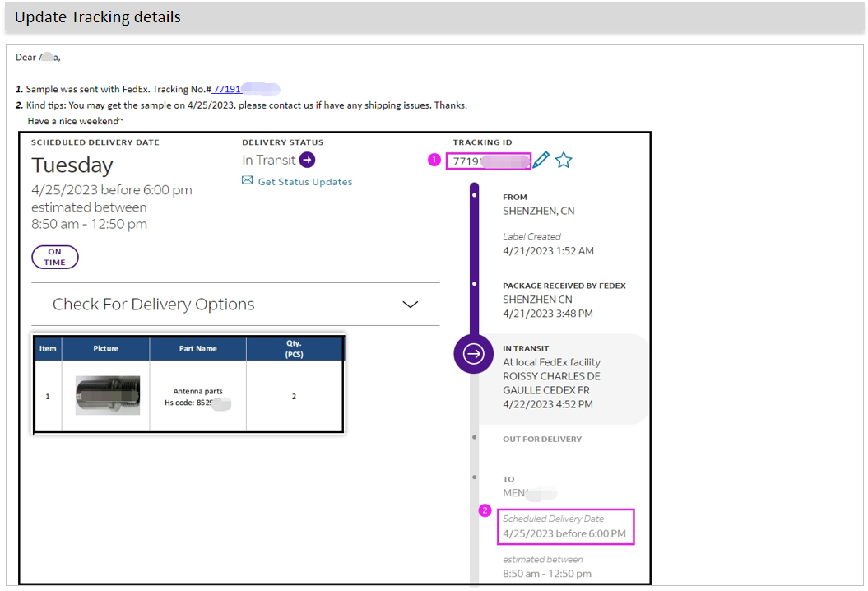
Task: Click the ON TIME status badge
Action: point(55,257)
